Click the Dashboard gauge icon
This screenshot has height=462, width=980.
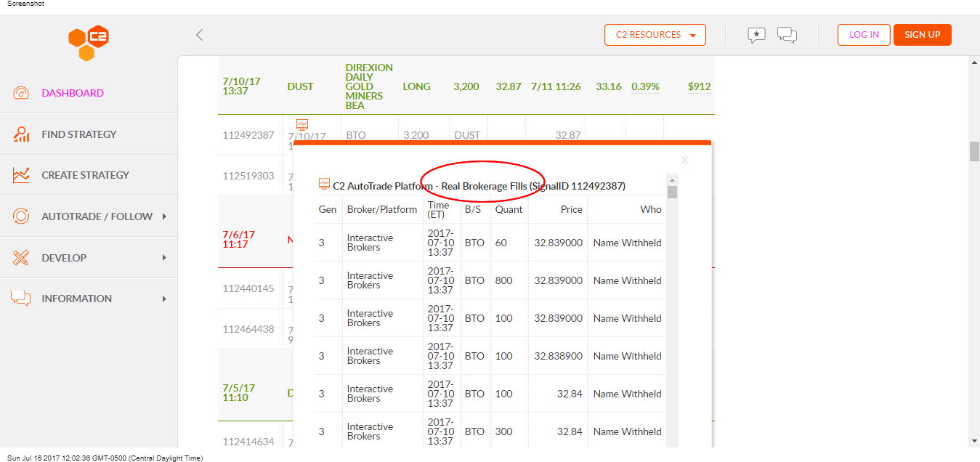pyautogui.click(x=21, y=93)
